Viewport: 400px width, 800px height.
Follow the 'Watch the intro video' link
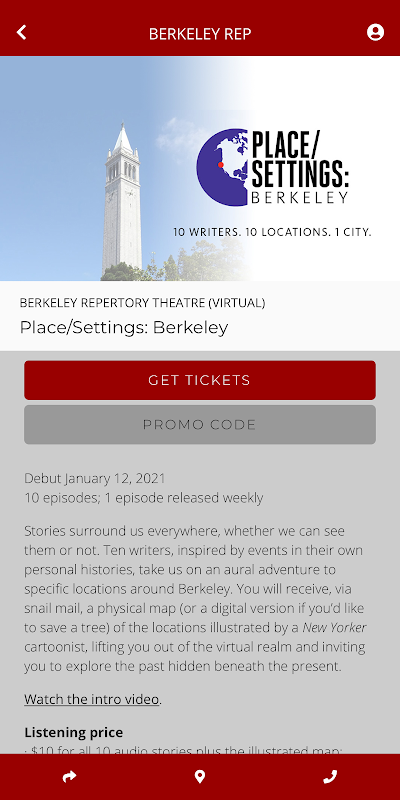[92, 699]
